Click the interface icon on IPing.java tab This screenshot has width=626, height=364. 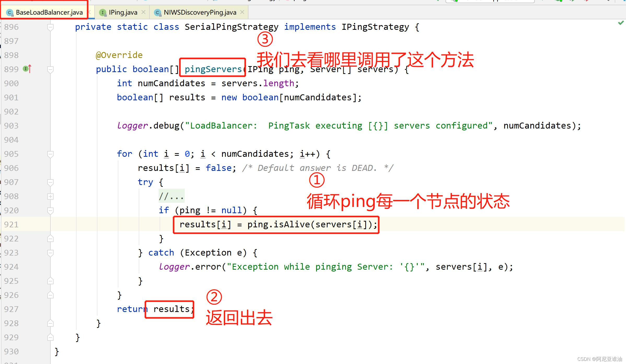tap(103, 13)
